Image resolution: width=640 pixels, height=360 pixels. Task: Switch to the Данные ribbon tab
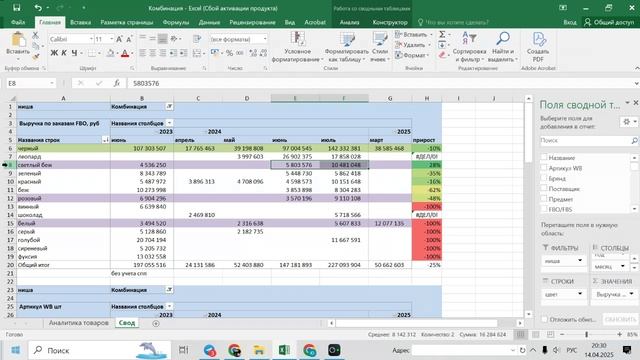209,22
